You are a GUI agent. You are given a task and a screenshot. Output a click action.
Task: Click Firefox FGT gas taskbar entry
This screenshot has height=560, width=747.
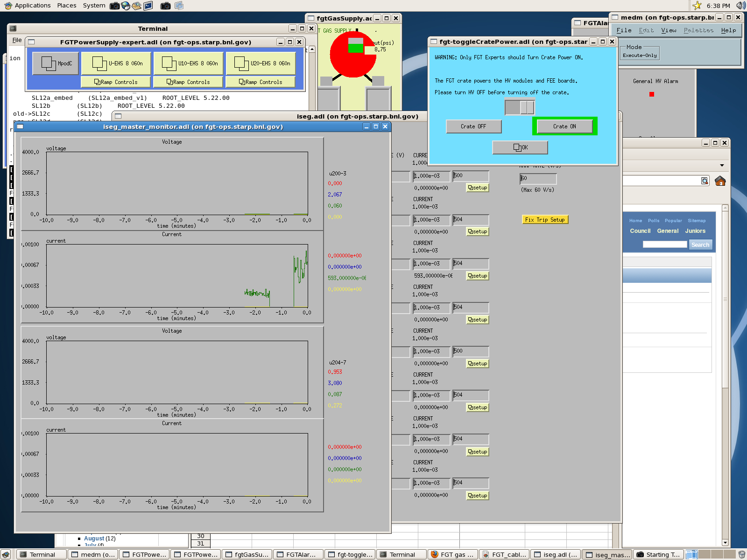[452, 554]
